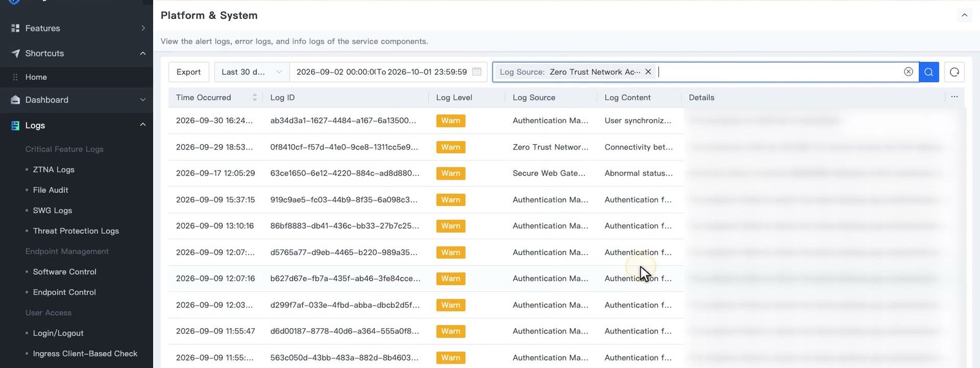Click timestamp 2026-09-09 12:07:16
The width and height of the screenshot is (980, 368).
216,279
